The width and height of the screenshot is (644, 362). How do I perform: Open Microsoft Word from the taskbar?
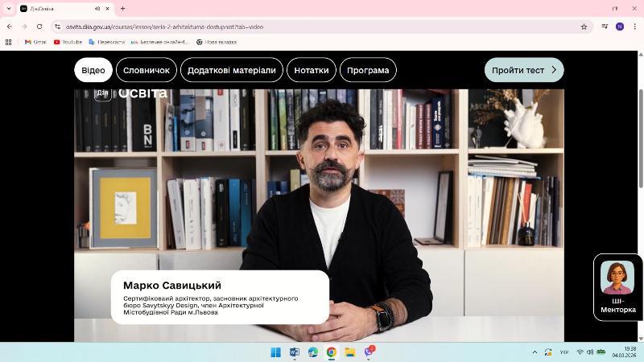(x=294, y=352)
